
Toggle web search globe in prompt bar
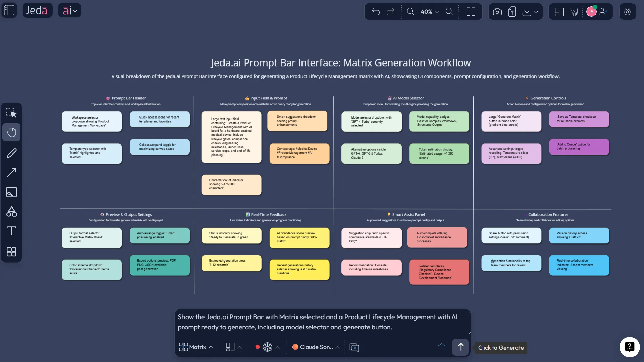(x=267, y=347)
